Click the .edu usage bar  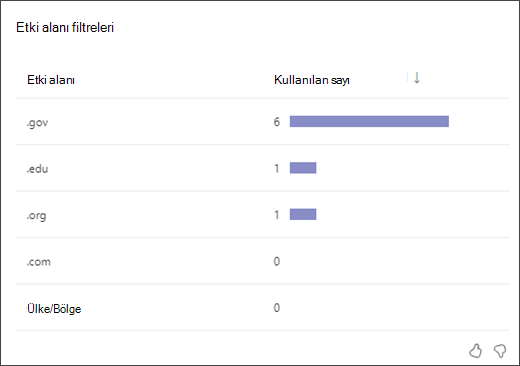tap(303, 168)
